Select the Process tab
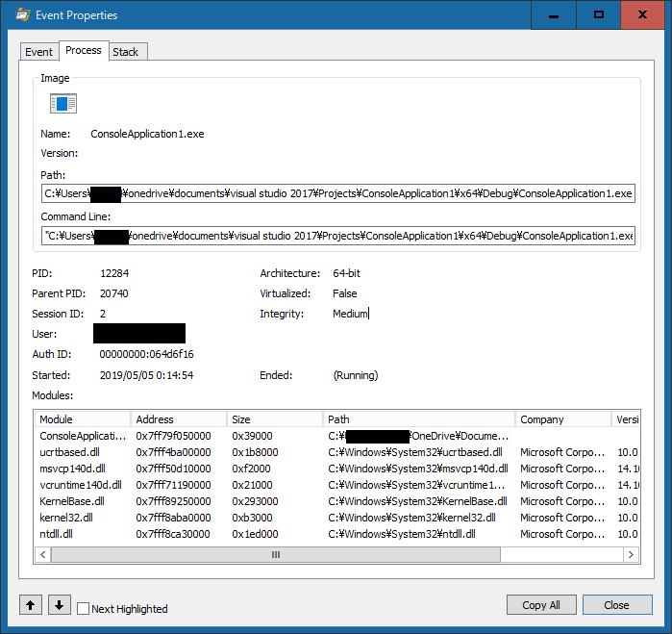Image resolution: width=672 pixels, height=634 pixels. pos(84,51)
